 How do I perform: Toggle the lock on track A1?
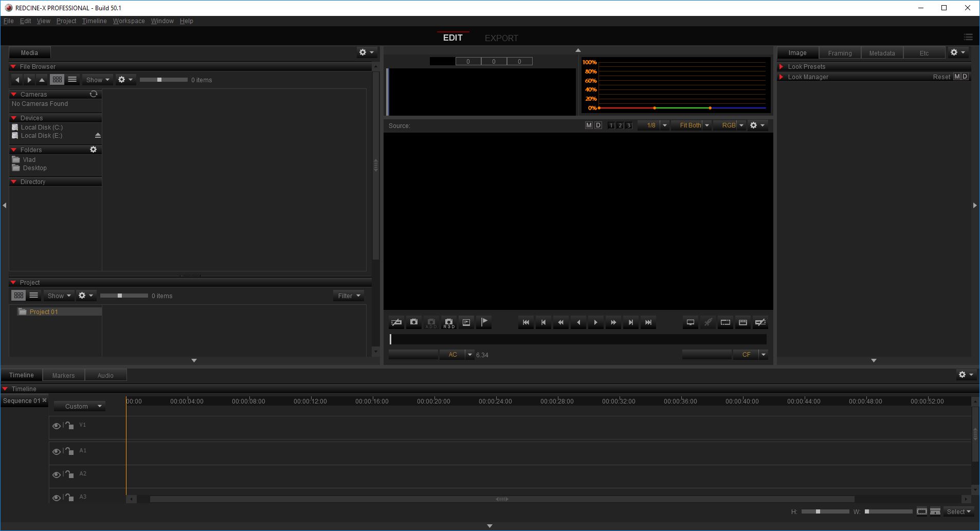click(x=69, y=451)
